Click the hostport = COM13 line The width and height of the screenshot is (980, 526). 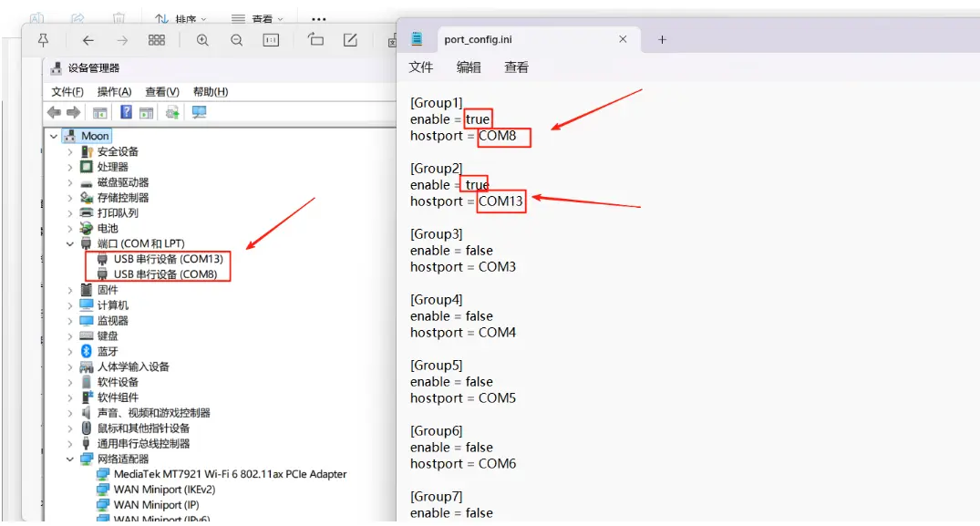(x=466, y=201)
